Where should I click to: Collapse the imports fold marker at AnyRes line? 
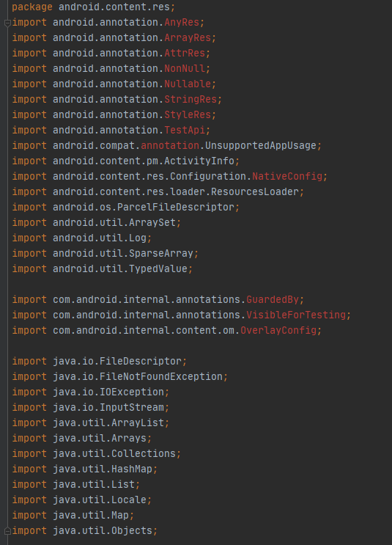tap(7, 23)
